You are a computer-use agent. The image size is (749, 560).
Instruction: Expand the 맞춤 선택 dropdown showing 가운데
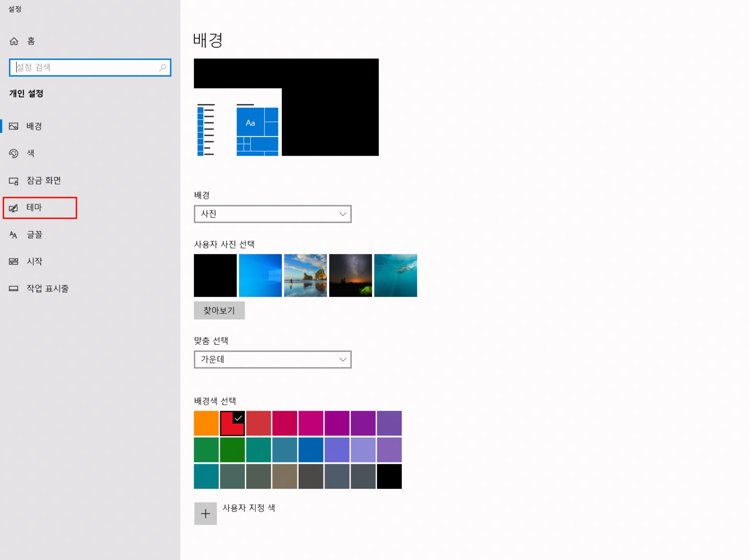point(273,359)
